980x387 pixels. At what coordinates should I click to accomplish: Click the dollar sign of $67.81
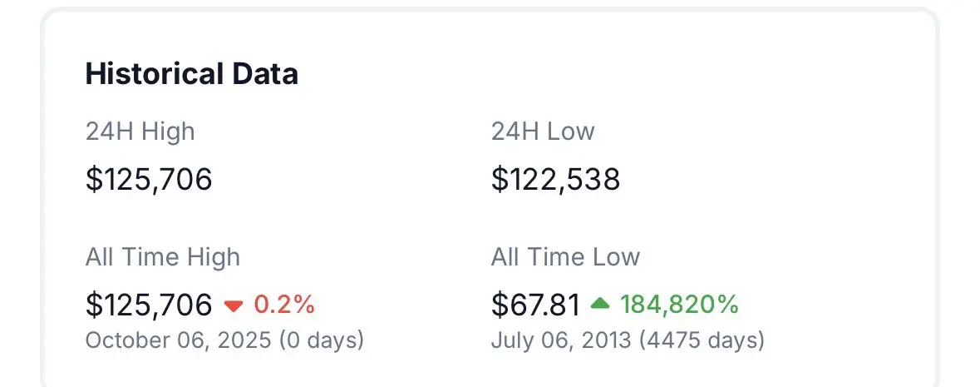499,305
